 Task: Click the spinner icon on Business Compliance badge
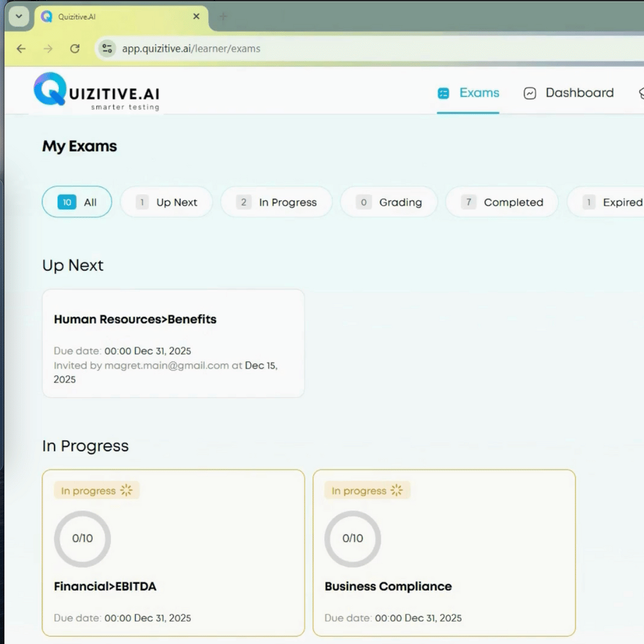coord(397,491)
